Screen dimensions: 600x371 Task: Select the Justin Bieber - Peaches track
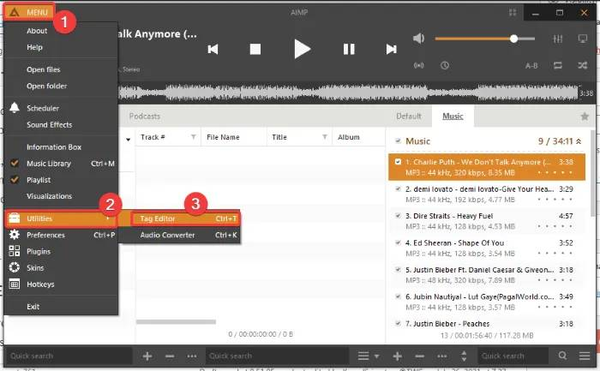pyautogui.click(x=487, y=324)
